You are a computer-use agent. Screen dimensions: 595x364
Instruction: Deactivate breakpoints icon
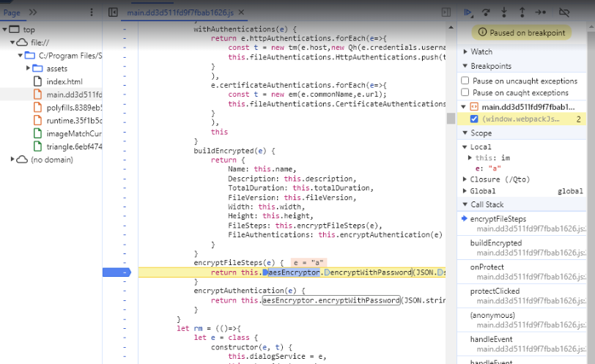tap(564, 12)
